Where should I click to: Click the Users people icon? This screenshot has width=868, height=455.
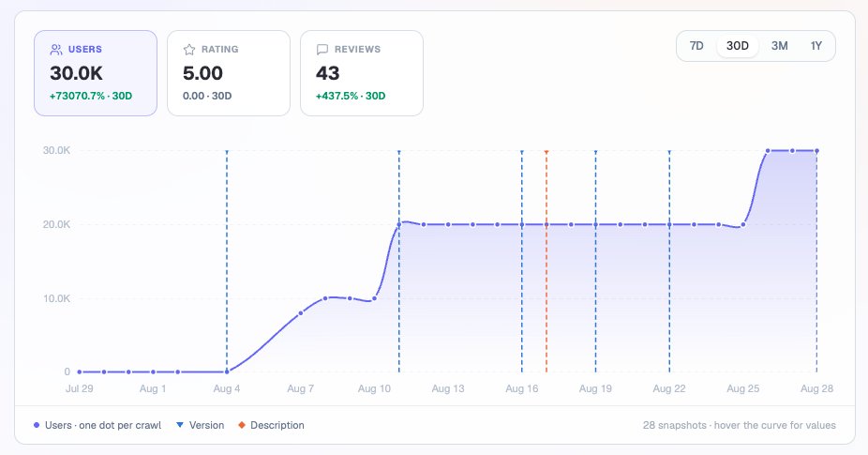coord(56,50)
